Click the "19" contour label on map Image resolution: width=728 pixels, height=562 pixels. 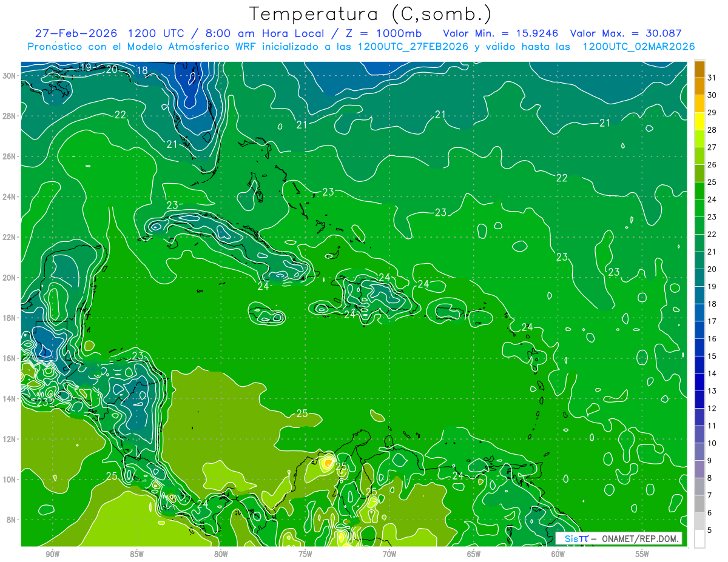pyautogui.click(x=86, y=67)
